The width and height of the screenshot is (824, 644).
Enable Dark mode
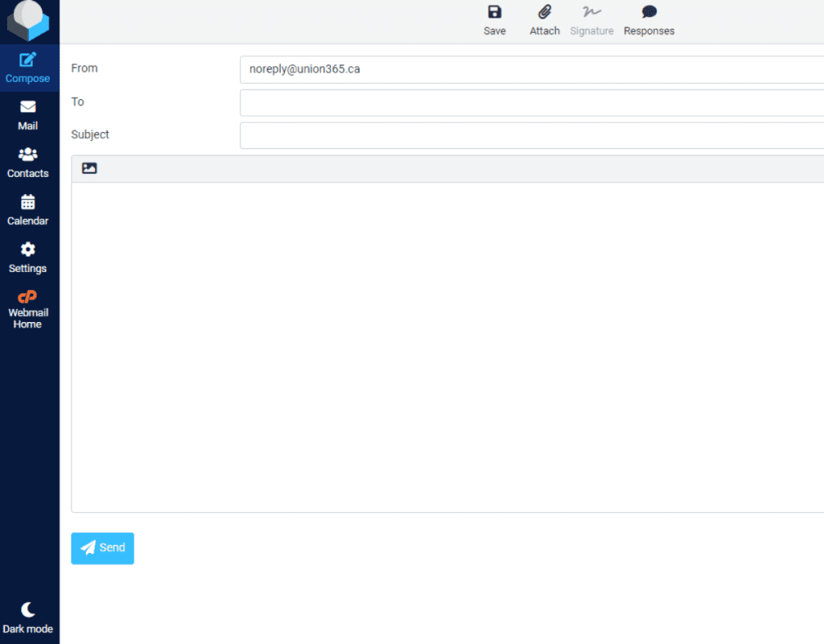coord(28,617)
